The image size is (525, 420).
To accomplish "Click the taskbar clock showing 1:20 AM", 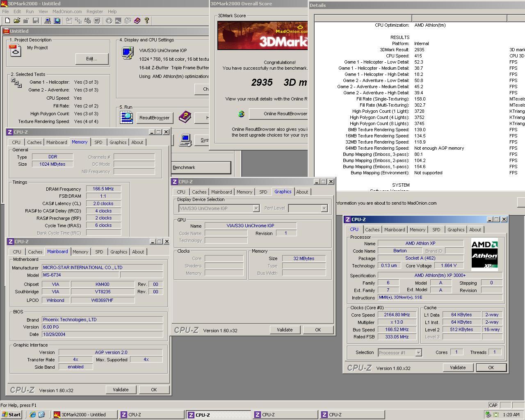I will click(x=511, y=415).
